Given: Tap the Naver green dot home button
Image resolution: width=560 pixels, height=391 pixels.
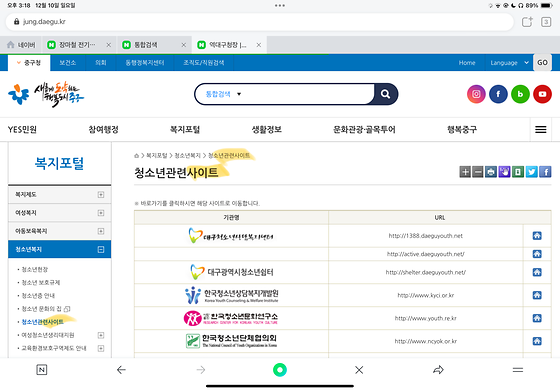Looking at the screenshot, I should [280, 370].
